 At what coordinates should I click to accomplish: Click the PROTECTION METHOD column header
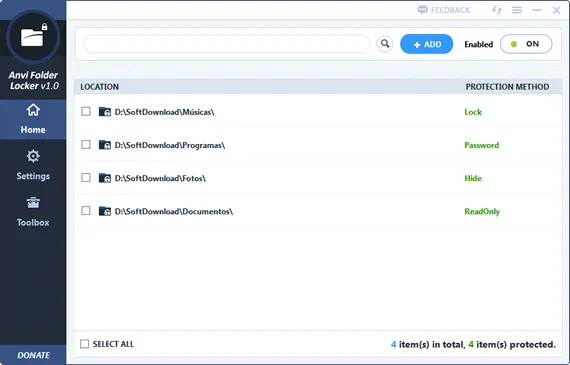point(507,87)
